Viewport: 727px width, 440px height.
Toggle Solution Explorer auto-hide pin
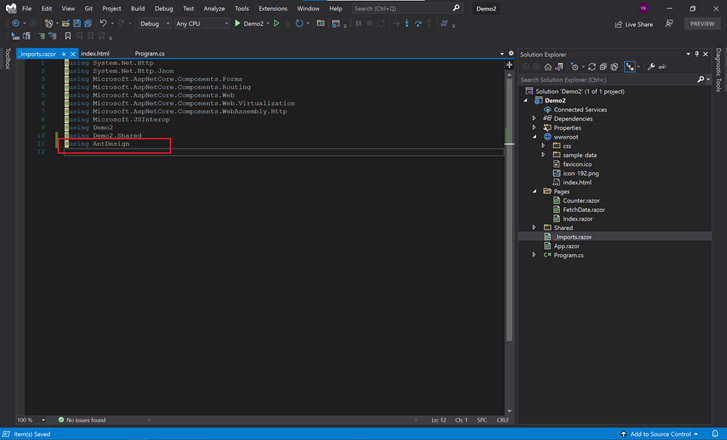coord(697,54)
